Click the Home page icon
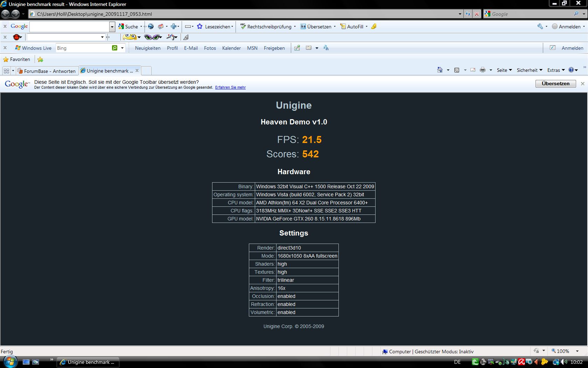The image size is (588, 368). pyautogui.click(x=440, y=70)
